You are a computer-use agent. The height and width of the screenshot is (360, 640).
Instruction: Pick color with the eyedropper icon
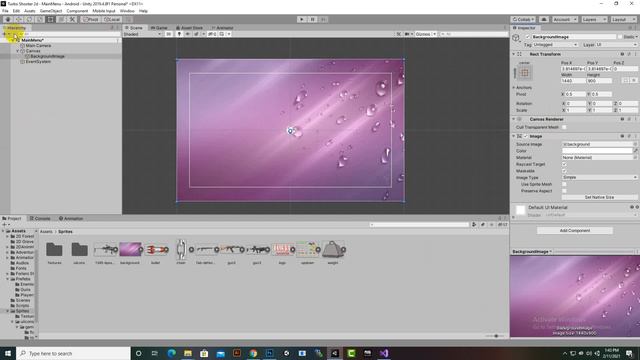[x=636, y=151]
